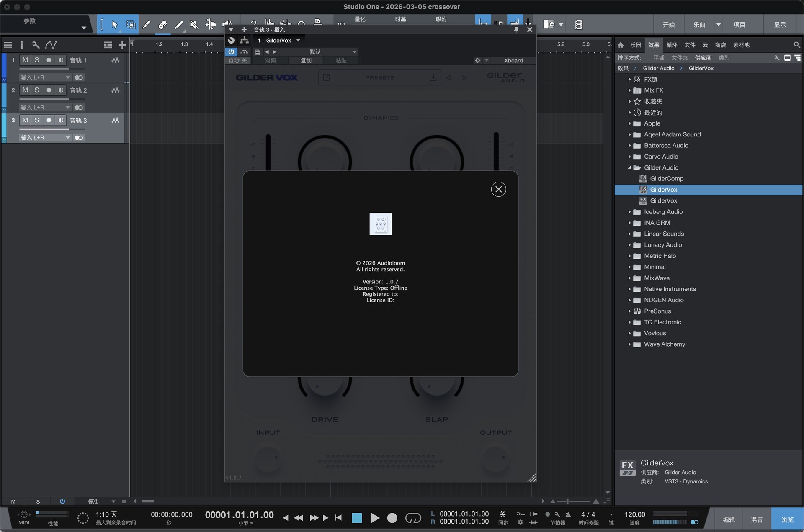
Task: Click the Add Track plus icon
Action: coord(122,45)
